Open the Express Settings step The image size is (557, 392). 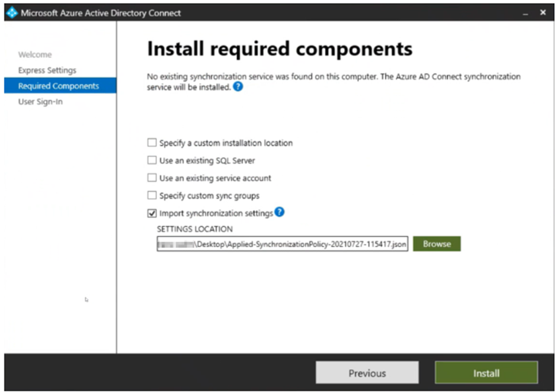(x=47, y=70)
